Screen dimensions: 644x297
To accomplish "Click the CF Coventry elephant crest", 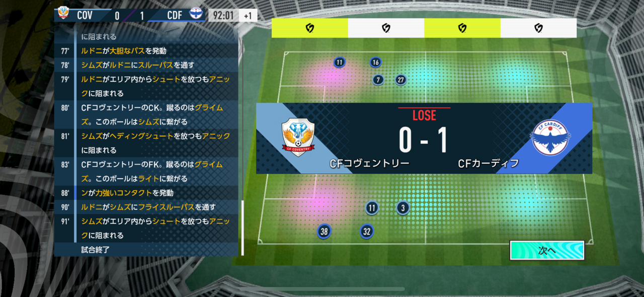I will click(298, 137).
